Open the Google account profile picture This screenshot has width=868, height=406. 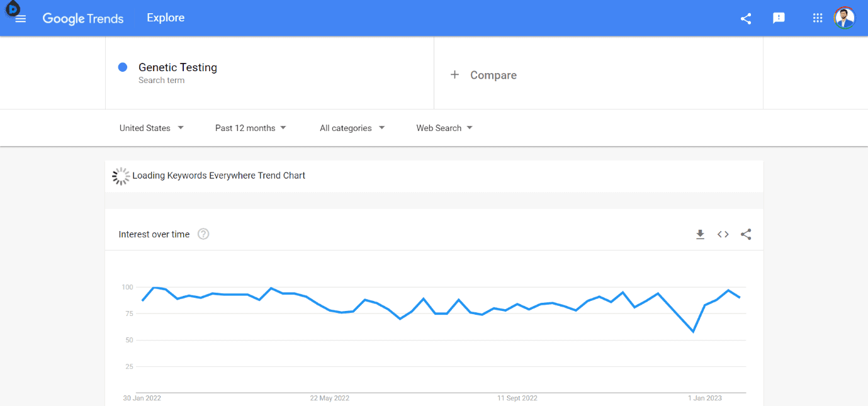tap(845, 18)
